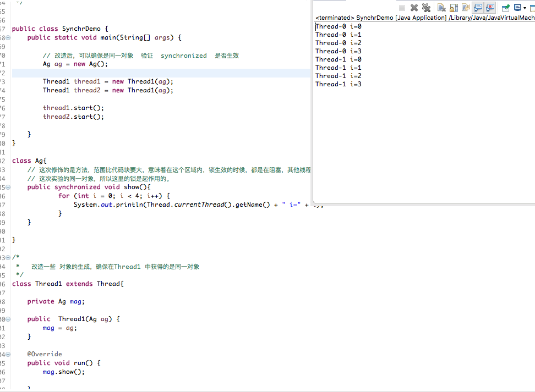This screenshot has height=392, width=535.
Task: Click the second comment line above show()
Action: pos(99,179)
